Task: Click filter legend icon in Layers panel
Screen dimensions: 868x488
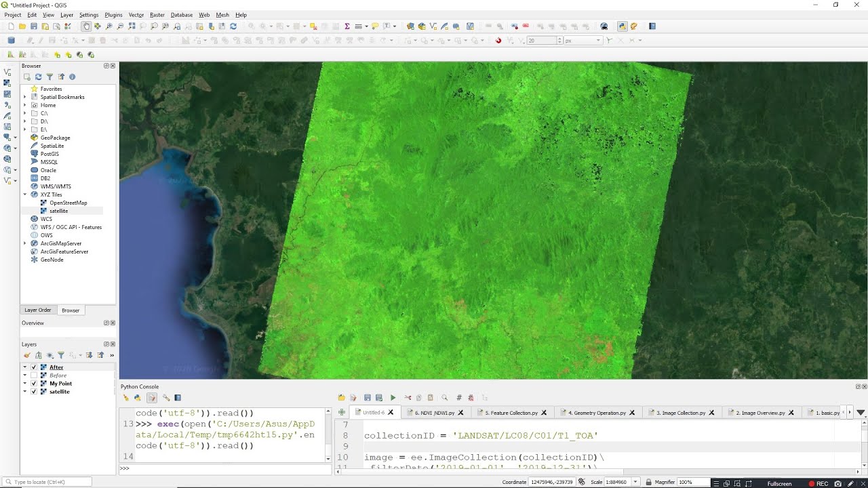Action: 60,355
